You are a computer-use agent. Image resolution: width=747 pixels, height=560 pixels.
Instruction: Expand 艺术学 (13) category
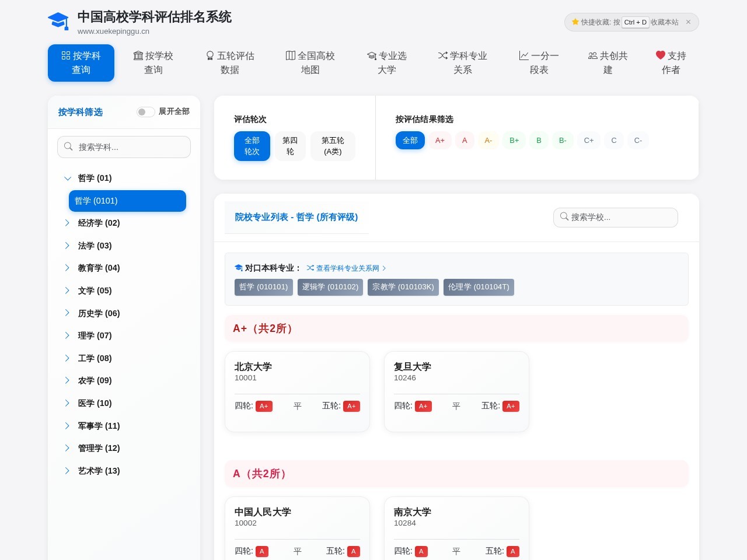point(124,471)
